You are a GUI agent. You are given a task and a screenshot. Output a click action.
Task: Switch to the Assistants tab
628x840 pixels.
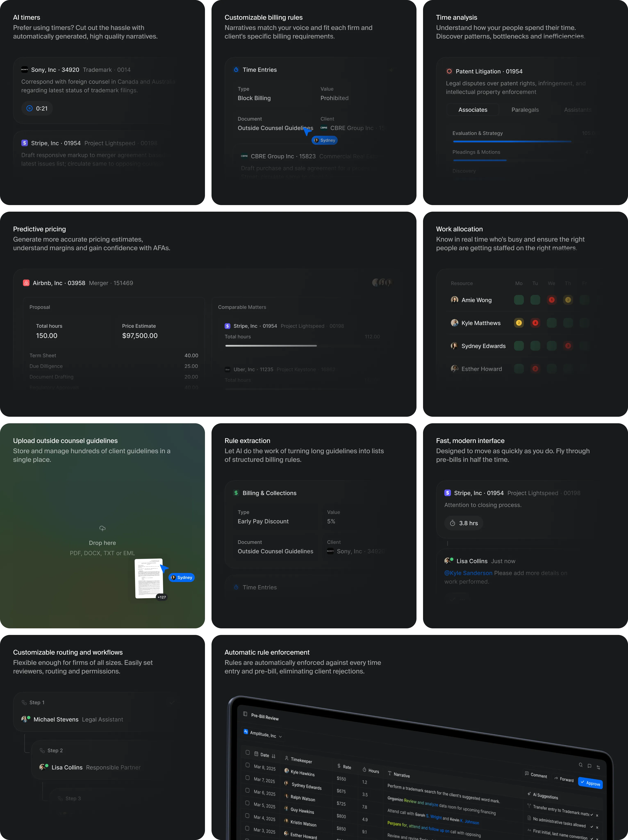pyautogui.click(x=578, y=110)
